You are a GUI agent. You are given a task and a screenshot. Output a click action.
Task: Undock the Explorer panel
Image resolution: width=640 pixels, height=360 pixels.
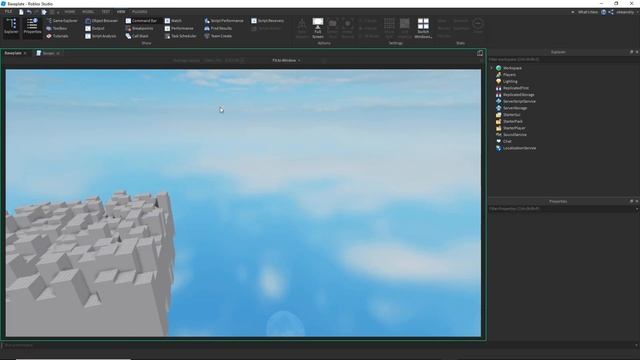click(631, 52)
